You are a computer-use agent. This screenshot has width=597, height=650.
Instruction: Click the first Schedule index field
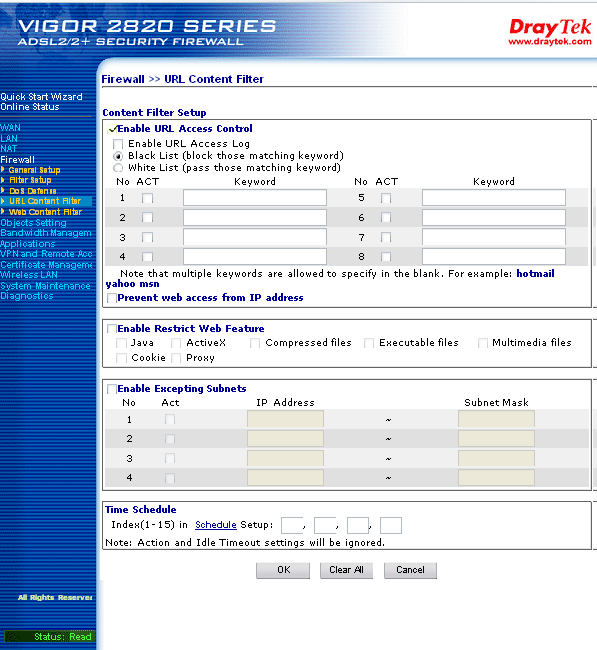292,525
